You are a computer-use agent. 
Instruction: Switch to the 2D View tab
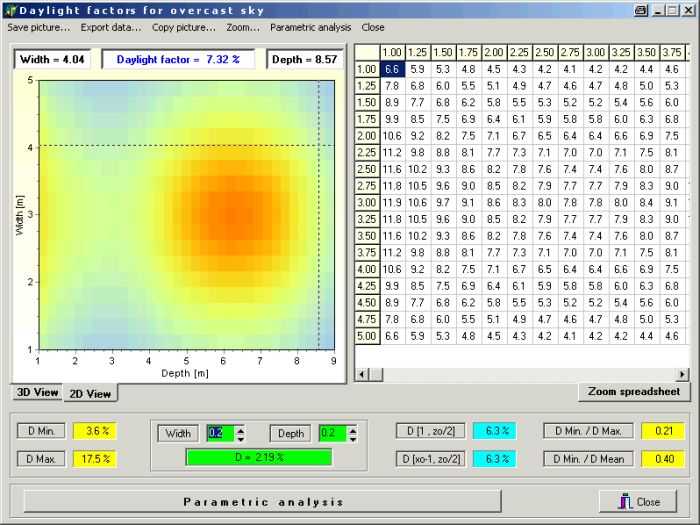coord(90,393)
